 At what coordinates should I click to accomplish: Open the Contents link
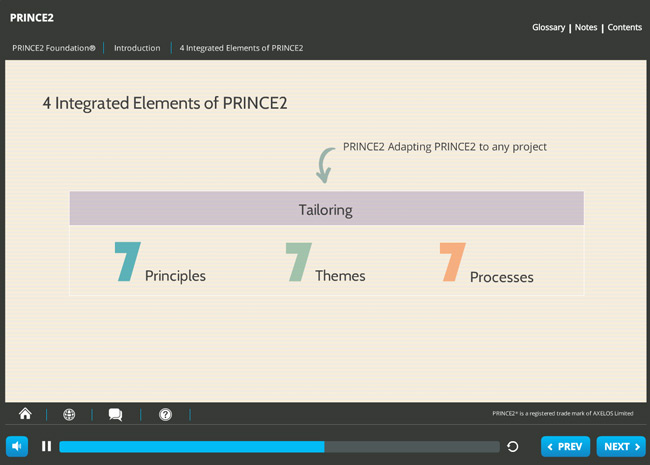625,27
